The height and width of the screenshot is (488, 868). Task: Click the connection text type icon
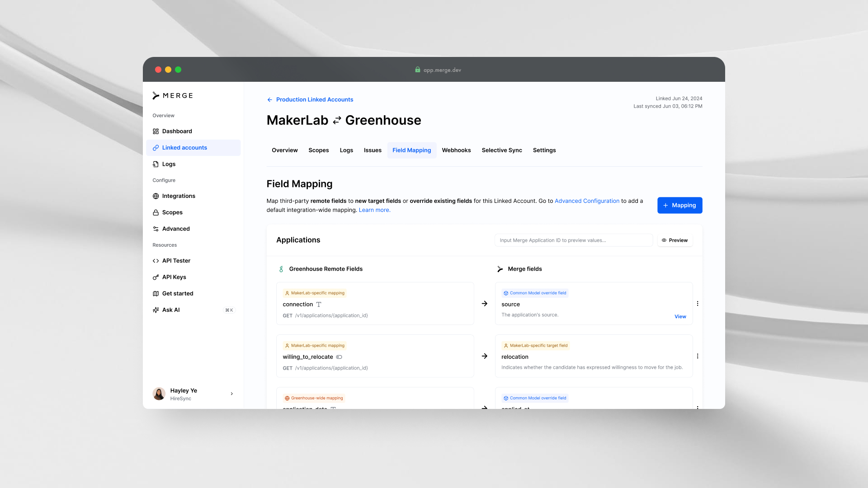[319, 305]
